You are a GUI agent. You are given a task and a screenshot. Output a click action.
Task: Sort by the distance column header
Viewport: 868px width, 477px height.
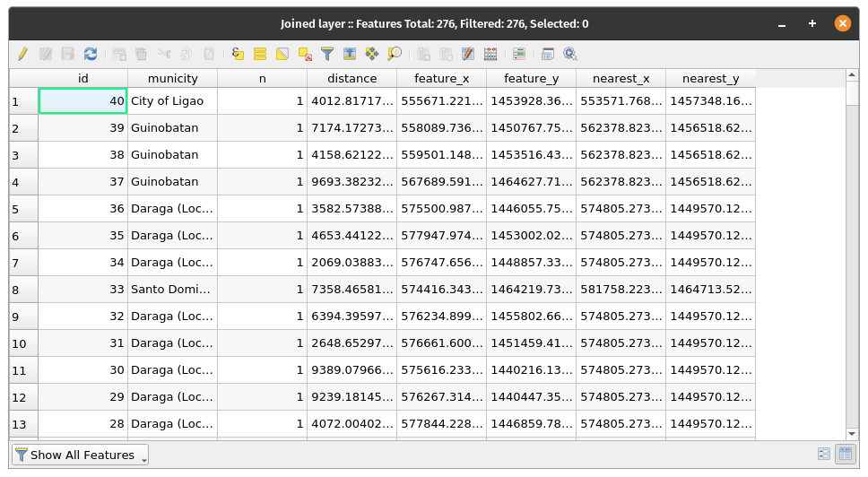[352, 78]
